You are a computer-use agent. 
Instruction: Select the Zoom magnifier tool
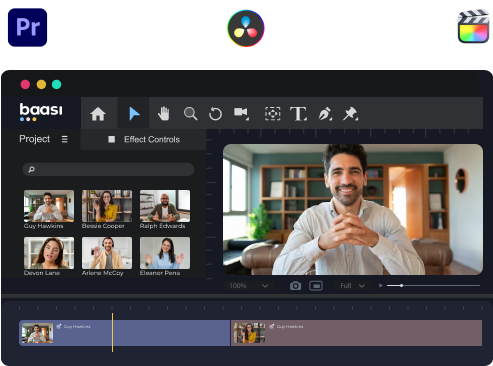pyautogui.click(x=190, y=114)
